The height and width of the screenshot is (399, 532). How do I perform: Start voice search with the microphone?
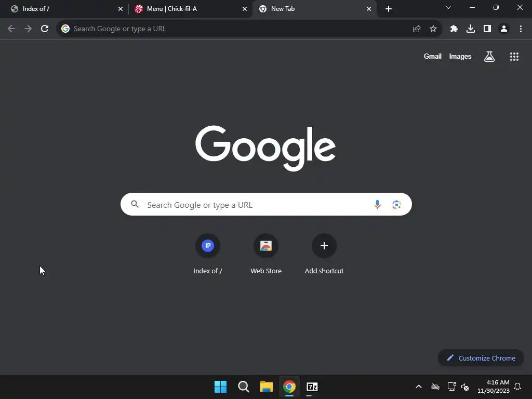click(x=377, y=204)
